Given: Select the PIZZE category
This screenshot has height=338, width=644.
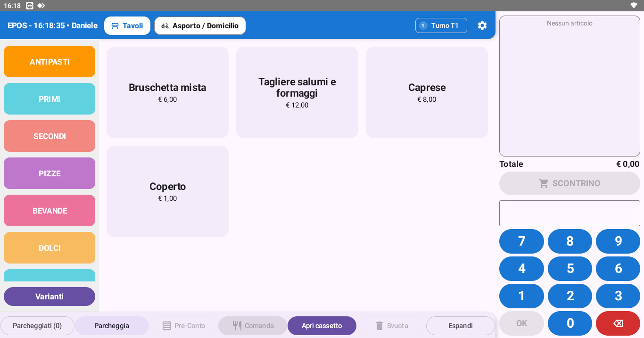Looking at the screenshot, I should (x=50, y=173).
